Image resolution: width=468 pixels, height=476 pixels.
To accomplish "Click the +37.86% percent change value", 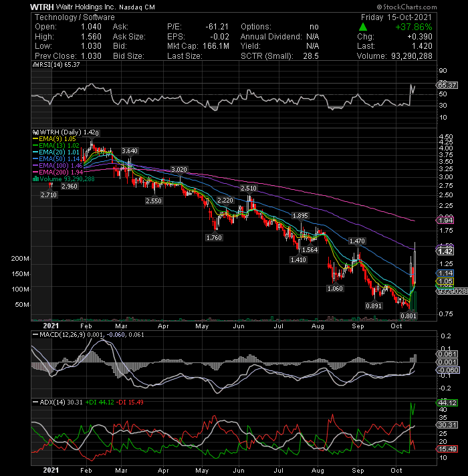I will (414, 27).
